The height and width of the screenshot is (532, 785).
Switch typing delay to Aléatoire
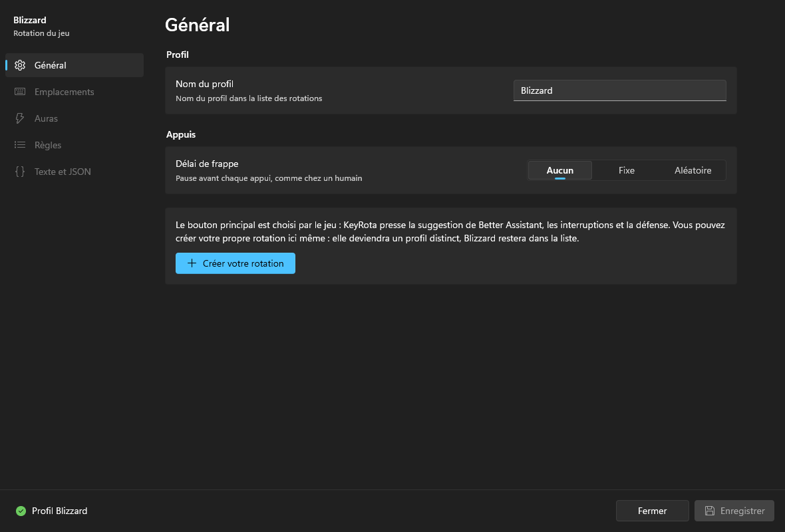(x=693, y=170)
